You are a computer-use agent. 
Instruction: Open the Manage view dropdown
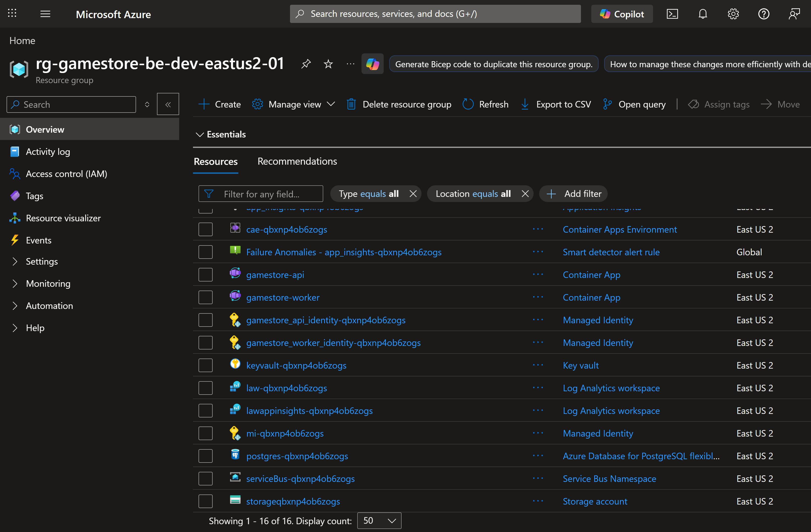click(294, 104)
